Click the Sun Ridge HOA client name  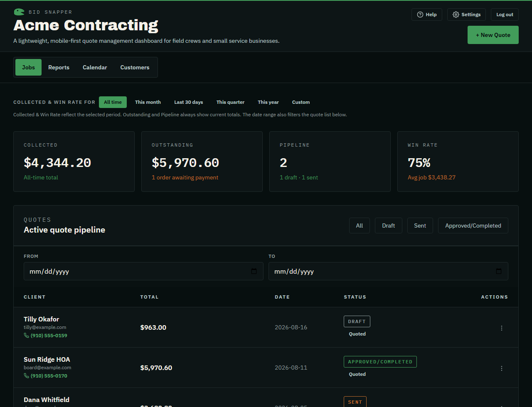point(47,359)
